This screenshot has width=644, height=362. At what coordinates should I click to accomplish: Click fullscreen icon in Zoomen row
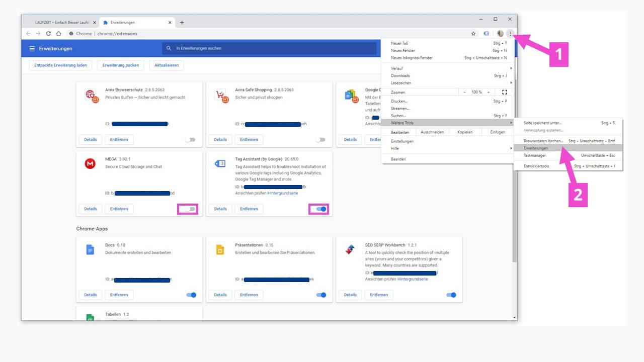pos(505,92)
